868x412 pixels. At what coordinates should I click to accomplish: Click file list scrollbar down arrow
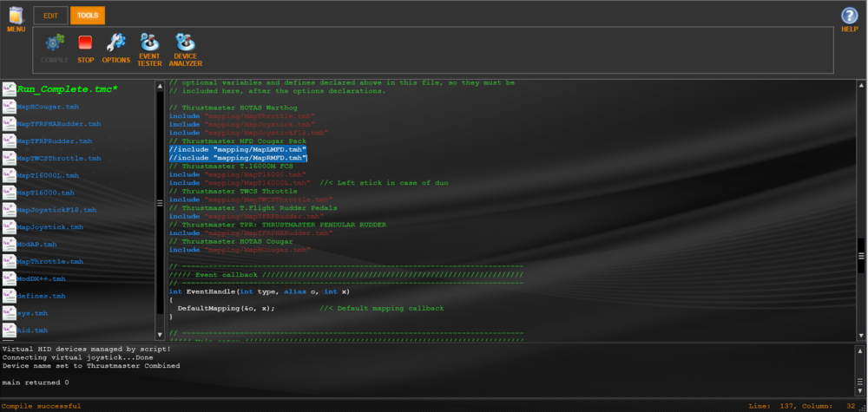pyautogui.click(x=160, y=335)
